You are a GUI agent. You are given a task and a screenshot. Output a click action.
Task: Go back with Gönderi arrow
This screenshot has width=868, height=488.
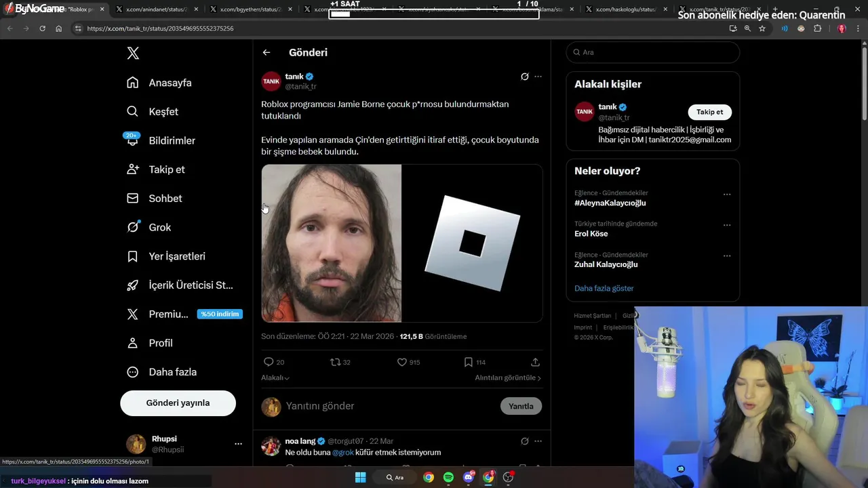(267, 52)
